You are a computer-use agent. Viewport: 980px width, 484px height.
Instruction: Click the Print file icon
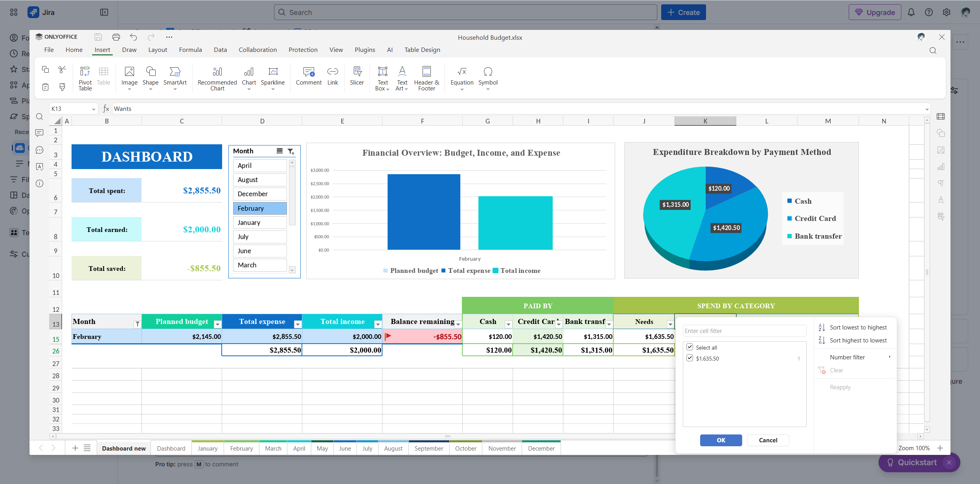tap(116, 37)
